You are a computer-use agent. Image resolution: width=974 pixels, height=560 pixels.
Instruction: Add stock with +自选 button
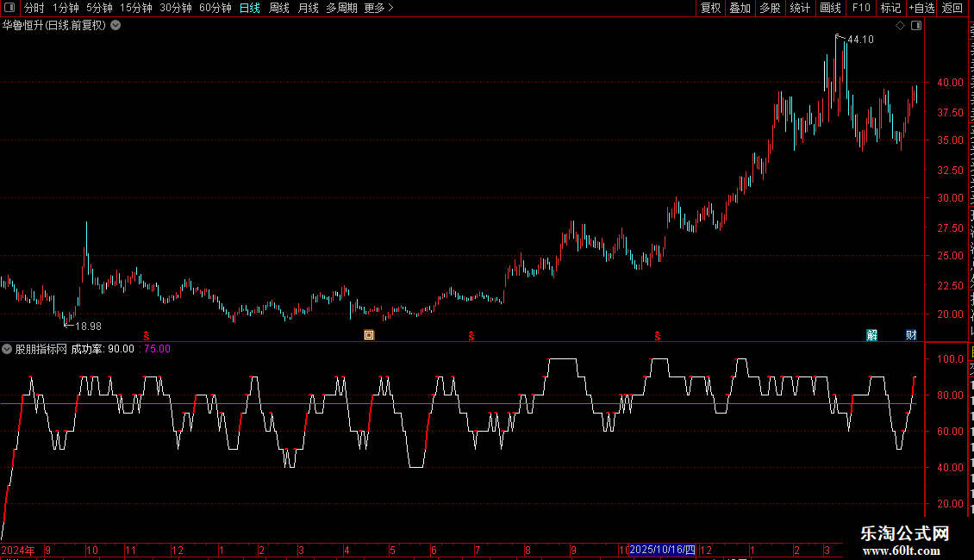coord(921,8)
